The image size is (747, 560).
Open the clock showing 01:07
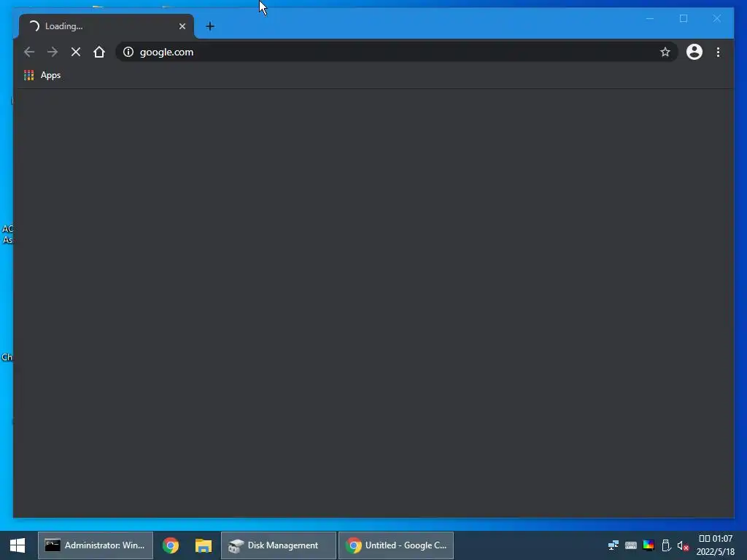click(716, 545)
